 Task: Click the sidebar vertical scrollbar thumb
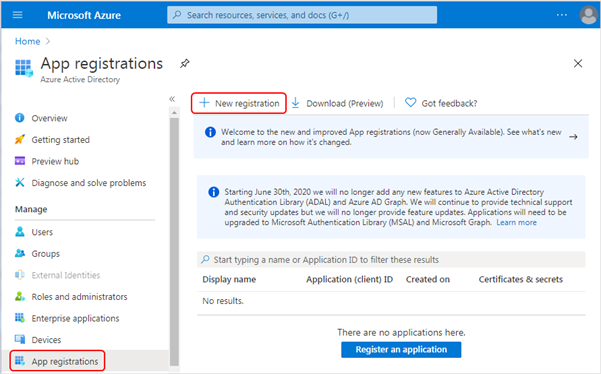[174, 241]
